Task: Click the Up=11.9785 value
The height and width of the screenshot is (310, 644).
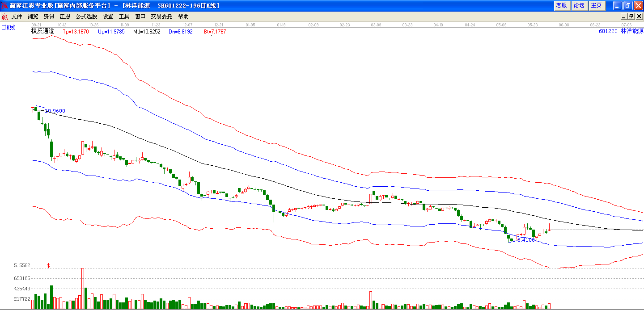Action: click(111, 32)
